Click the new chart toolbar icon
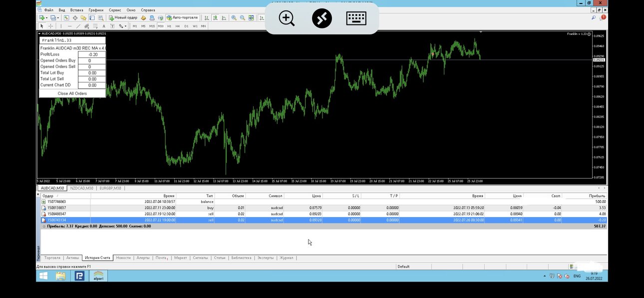644x298 pixels. [42, 17]
